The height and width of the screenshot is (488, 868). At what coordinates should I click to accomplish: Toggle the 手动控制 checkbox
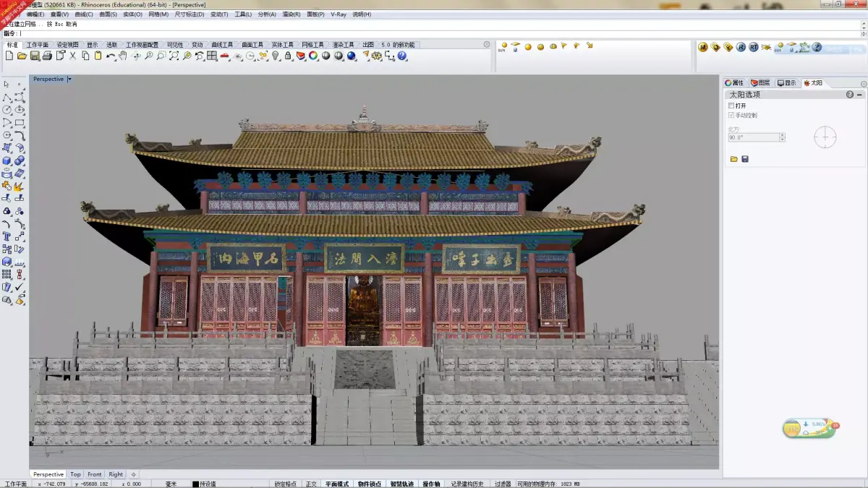coord(731,115)
